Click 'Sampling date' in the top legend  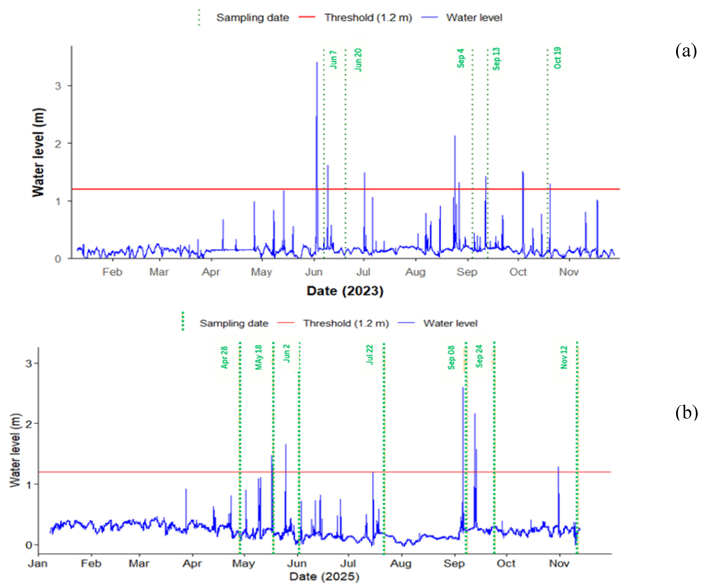coord(253,17)
